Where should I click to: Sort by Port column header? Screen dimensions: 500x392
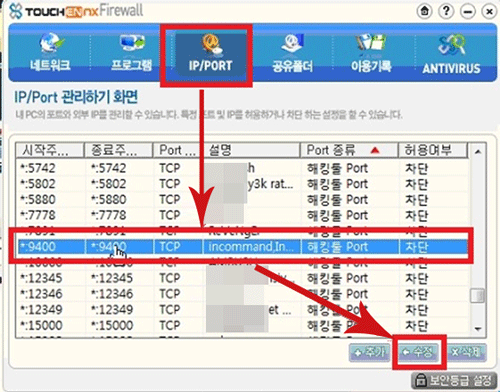tap(177, 150)
